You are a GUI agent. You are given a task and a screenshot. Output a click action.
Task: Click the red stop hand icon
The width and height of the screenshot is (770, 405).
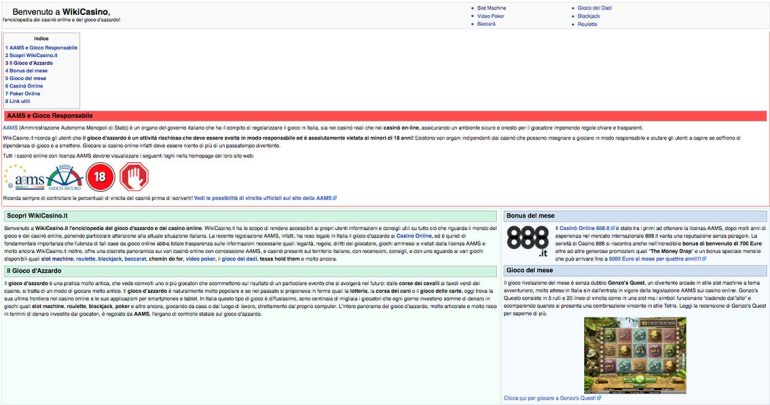133,176
